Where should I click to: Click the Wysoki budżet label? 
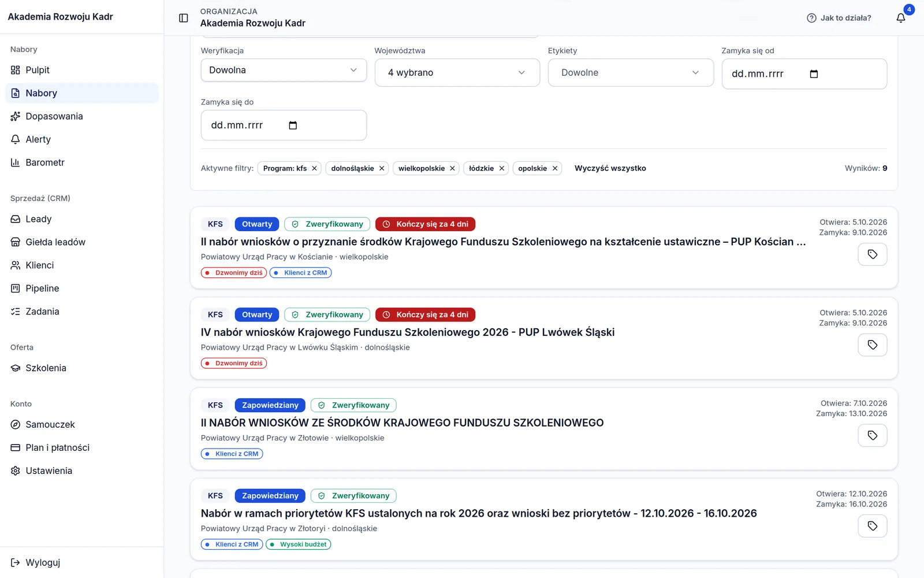pyautogui.click(x=299, y=544)
